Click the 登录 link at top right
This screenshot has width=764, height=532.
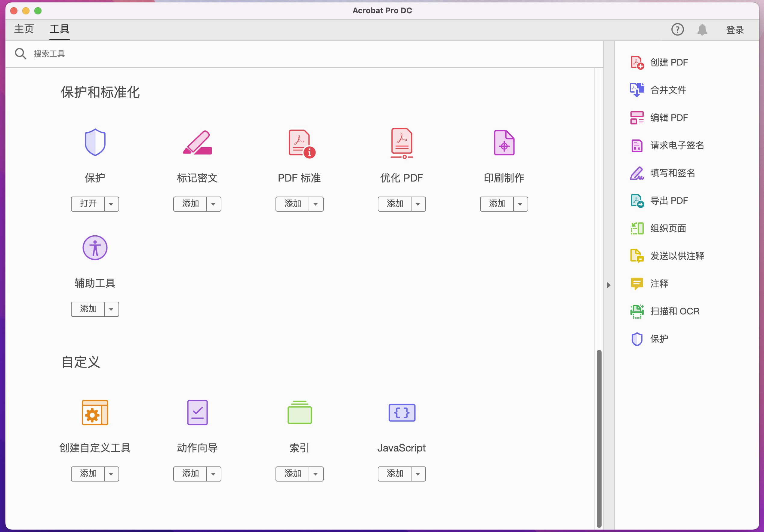pos(735,29)
